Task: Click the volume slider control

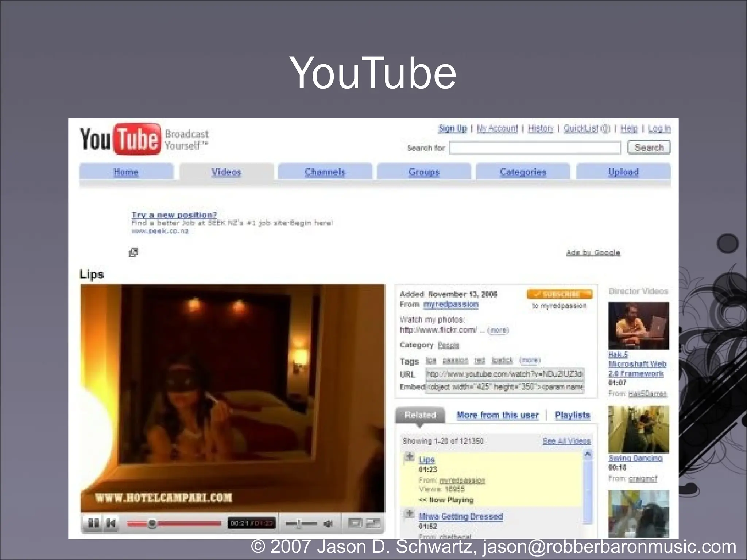Action: pos(301,524)
